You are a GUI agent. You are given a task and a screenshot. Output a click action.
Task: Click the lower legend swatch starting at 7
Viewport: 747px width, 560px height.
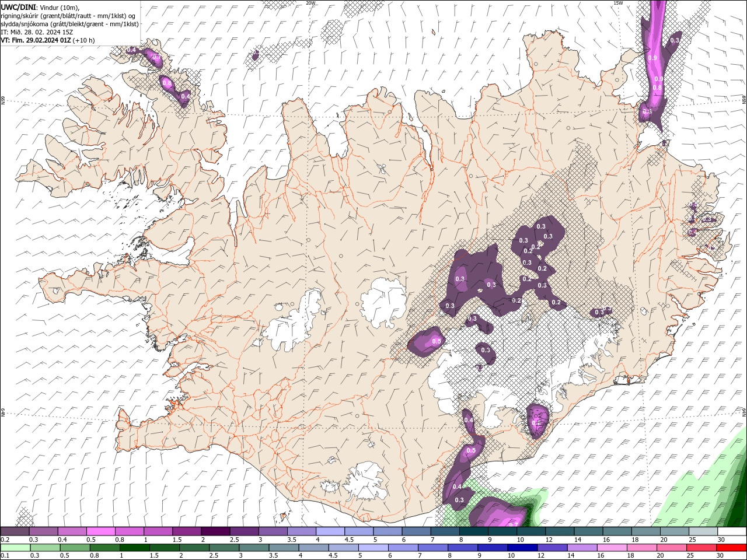[432, 548]
